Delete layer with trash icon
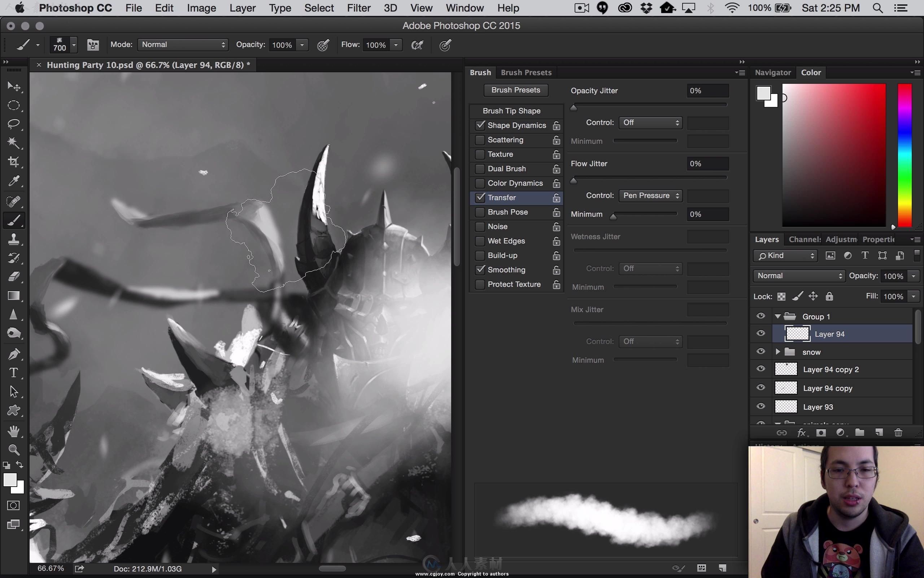Screen dimensions: 924x578 tap(898, 432)
